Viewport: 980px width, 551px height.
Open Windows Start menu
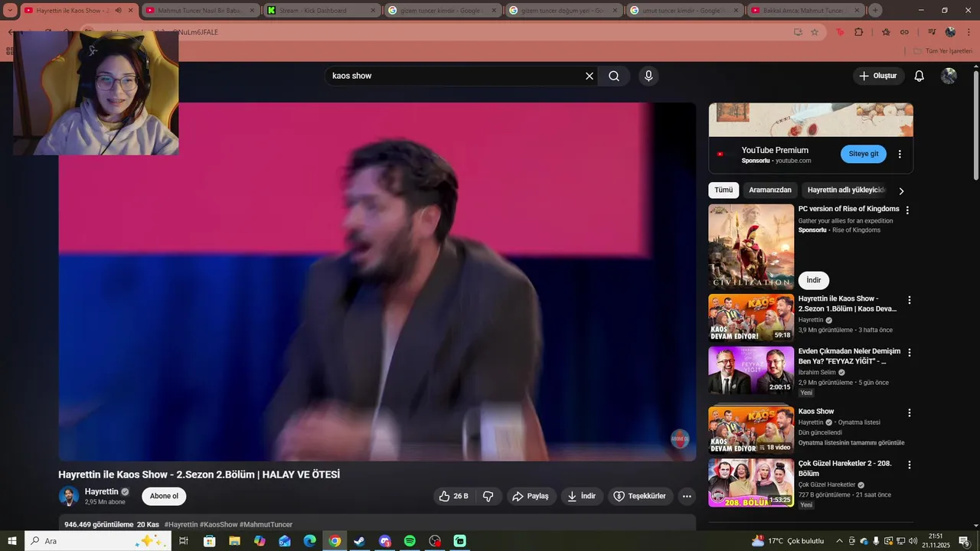pos(11,541)
